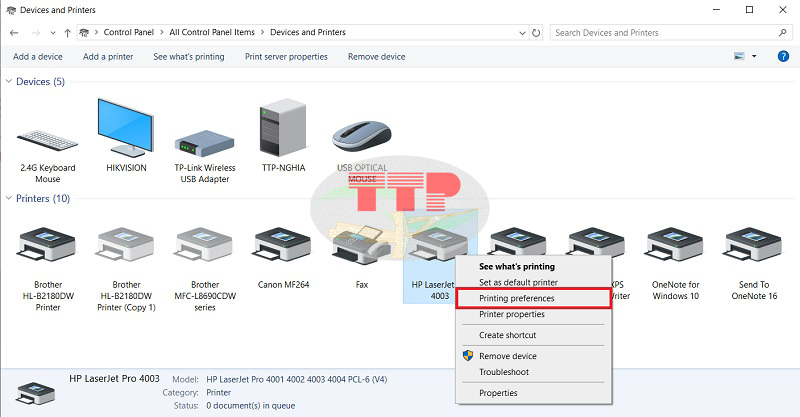The width and height of the screenshot is (800, 417).
Task: Click See what's printing toolbar button
Action: 189,57
